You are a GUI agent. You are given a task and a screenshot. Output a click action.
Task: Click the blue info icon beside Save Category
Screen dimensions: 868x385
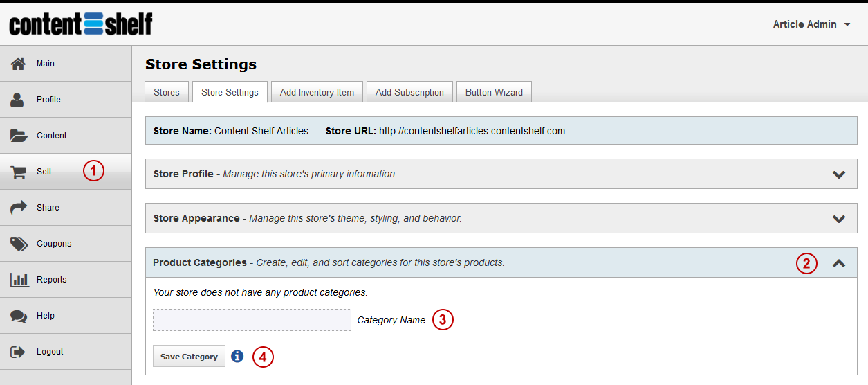237,356
